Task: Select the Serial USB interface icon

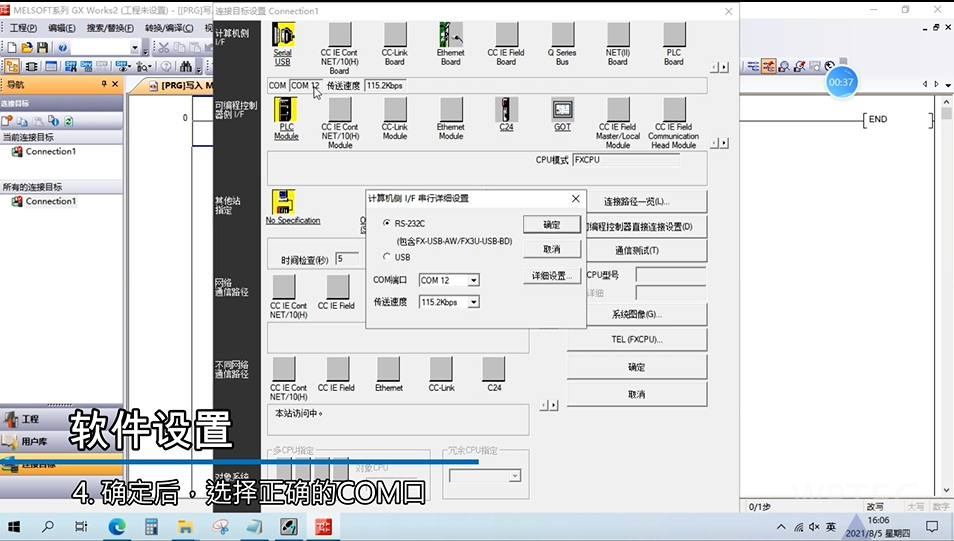Action: tap(283, 35)
